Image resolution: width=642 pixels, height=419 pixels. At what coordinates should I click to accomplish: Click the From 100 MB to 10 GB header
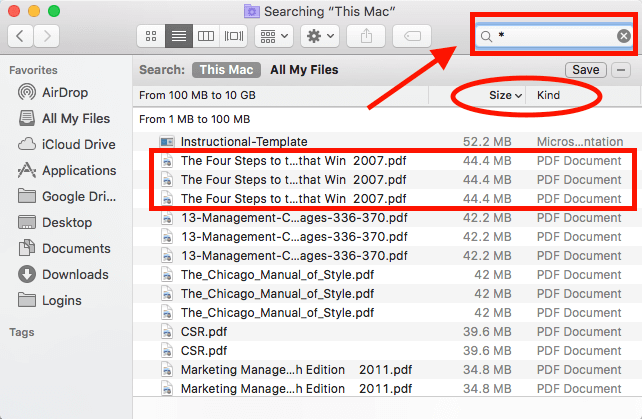(197, 95)
